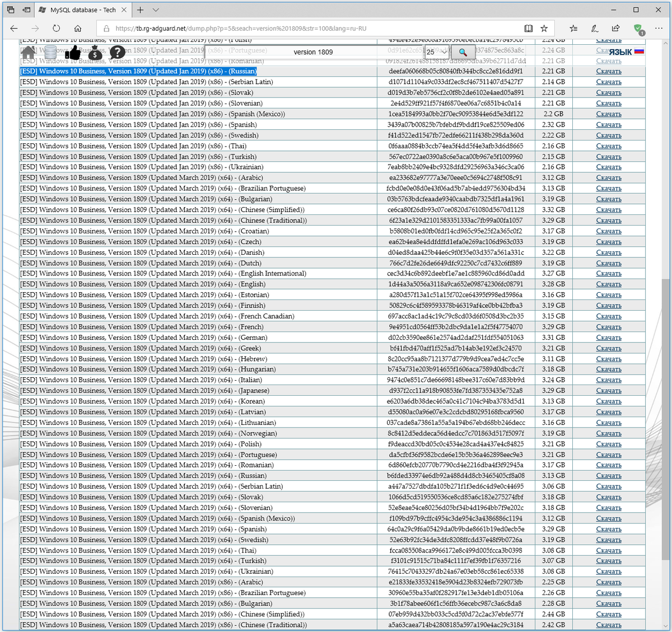Image resolution: width=672 pixels, height=632 pixels.
Task: Open browser settings ellipsis menu
Action: (658, 28)
